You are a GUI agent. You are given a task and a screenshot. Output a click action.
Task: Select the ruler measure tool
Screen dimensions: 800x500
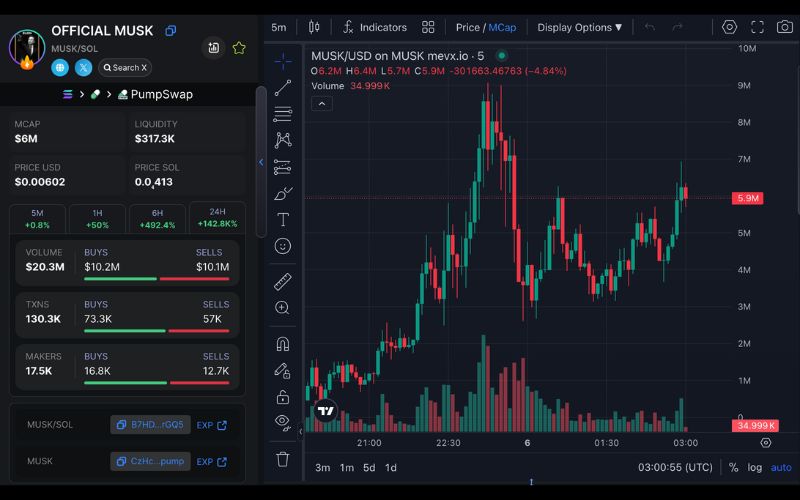pos(283,281)
